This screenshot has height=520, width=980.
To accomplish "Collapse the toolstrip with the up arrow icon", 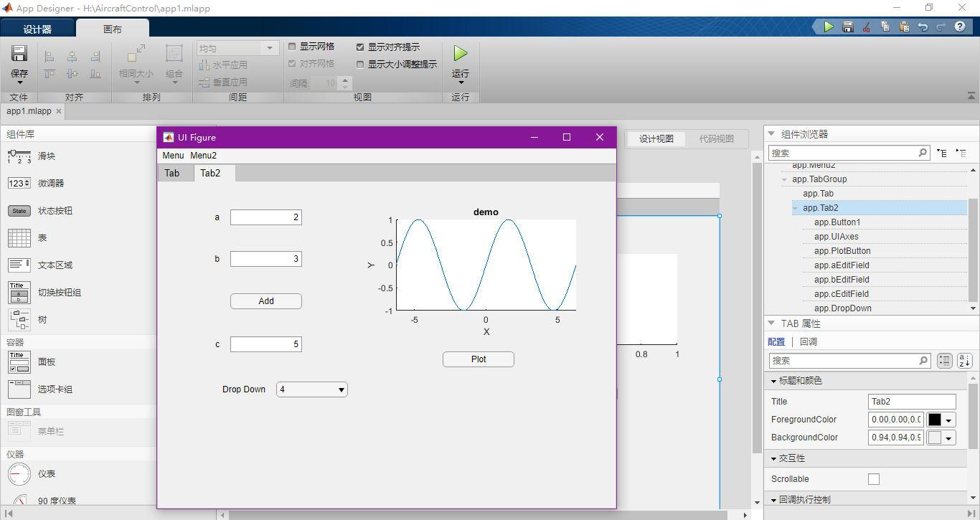I will click(x=971, y=95).
